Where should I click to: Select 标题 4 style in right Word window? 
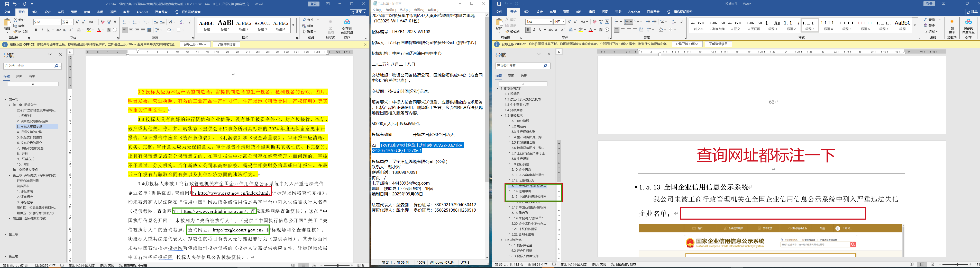pos(828,25)
